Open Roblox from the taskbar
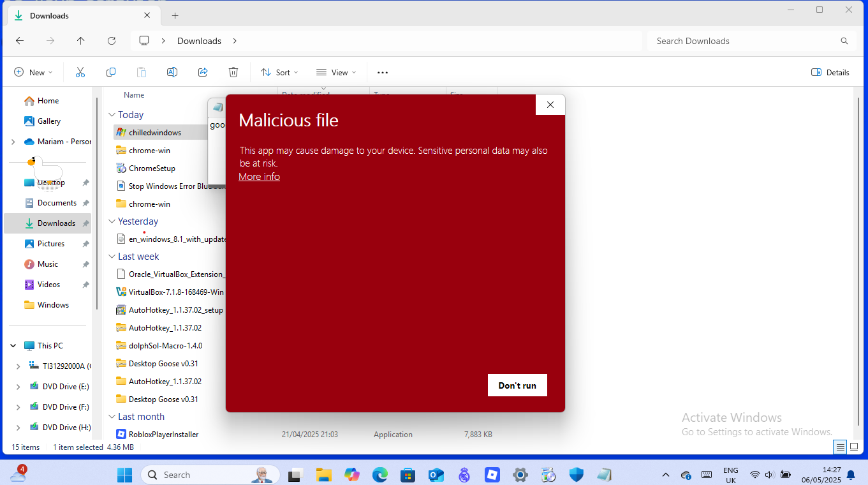This screenshot has width=868, height=485. pyautogui.click(x=492, y=475)
